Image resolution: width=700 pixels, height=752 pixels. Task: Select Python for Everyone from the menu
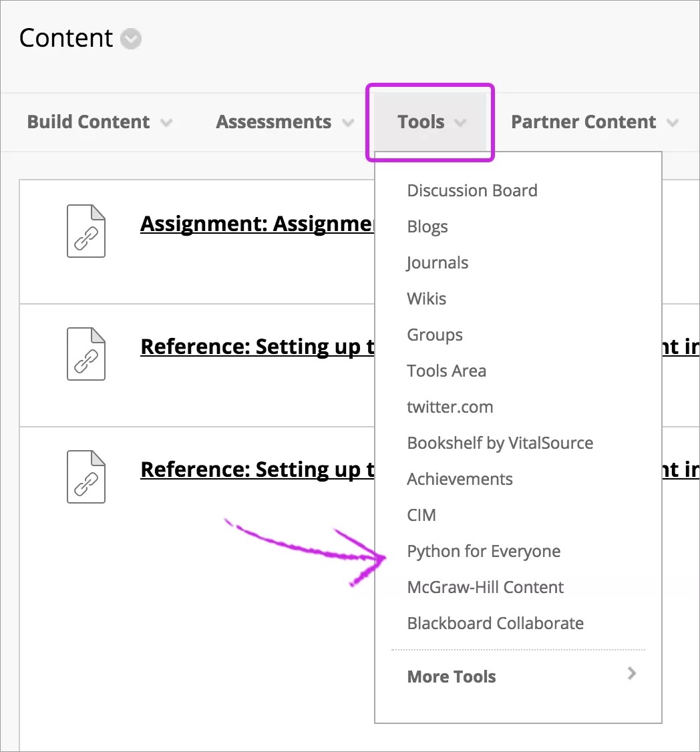click(484, 551)
